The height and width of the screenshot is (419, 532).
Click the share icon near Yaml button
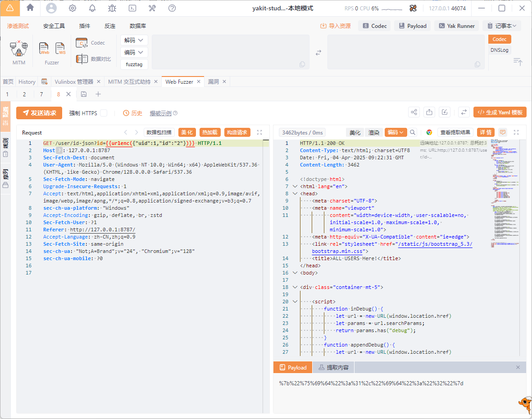tap(414, 113)
